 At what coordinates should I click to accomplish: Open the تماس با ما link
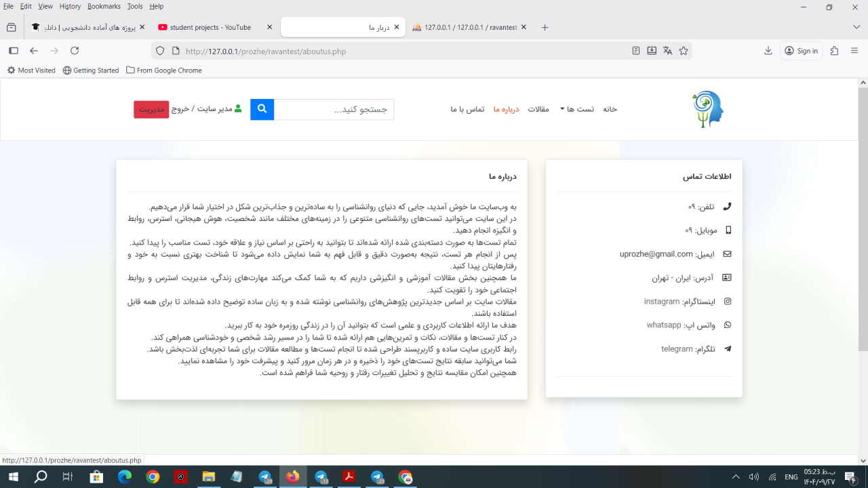coord(467,109)
